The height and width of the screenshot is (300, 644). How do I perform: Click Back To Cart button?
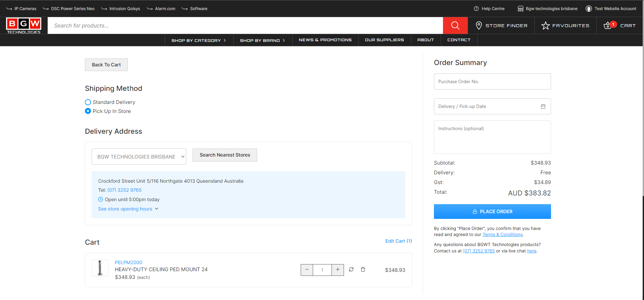(106, 65)
